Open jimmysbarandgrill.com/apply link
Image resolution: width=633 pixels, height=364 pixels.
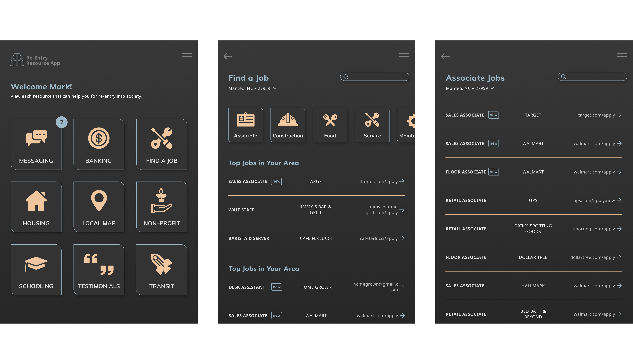click(x=385, y=210)
